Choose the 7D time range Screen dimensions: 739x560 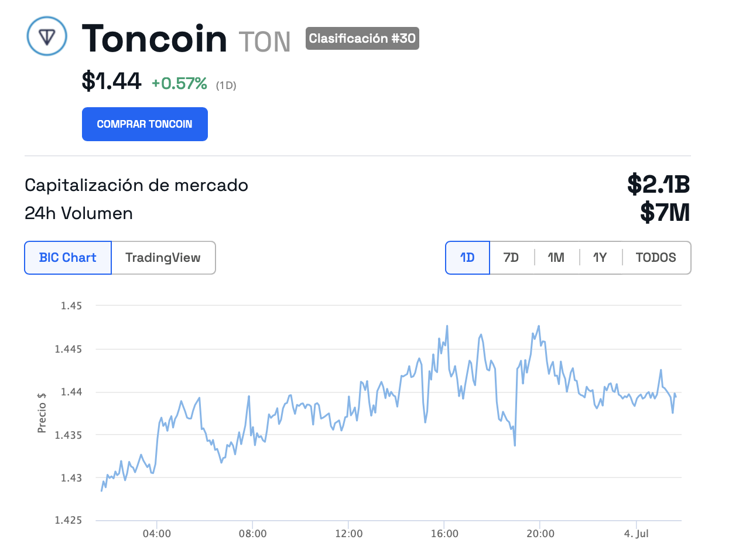(x=511, y=258)
